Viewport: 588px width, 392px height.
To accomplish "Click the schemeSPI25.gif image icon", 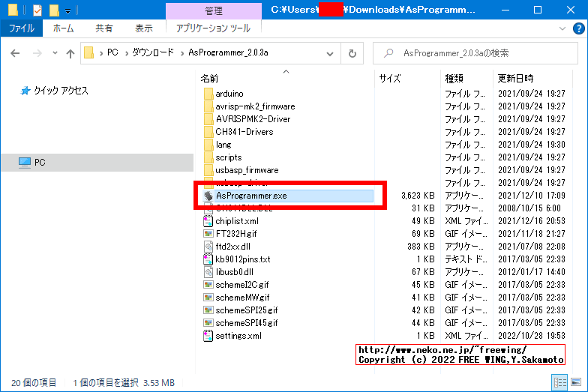I will pyautogui.click(x=208, y=310).
